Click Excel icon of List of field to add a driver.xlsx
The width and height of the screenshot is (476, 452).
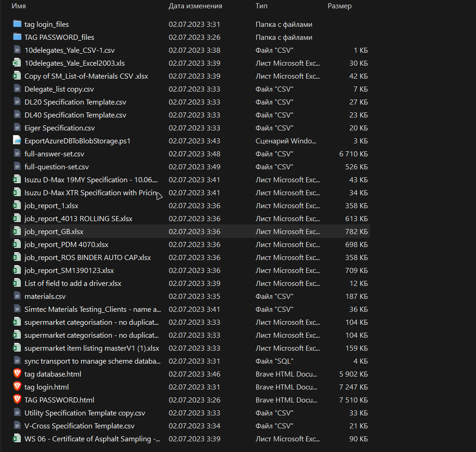pos(17,283)
